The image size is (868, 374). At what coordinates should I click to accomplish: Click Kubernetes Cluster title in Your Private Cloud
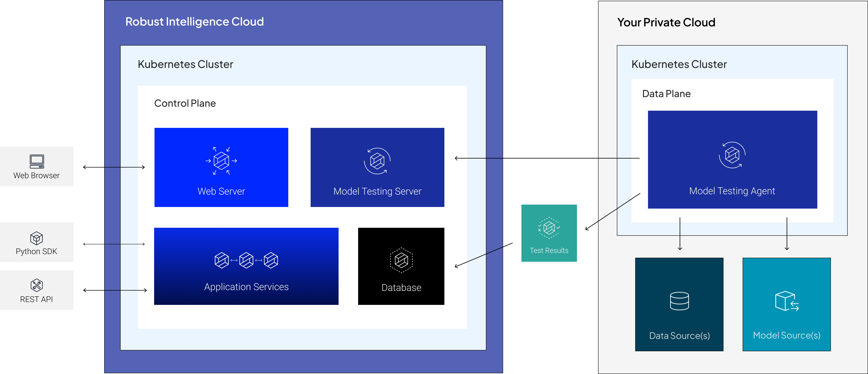pyautogui.click(x=679, y=64)
